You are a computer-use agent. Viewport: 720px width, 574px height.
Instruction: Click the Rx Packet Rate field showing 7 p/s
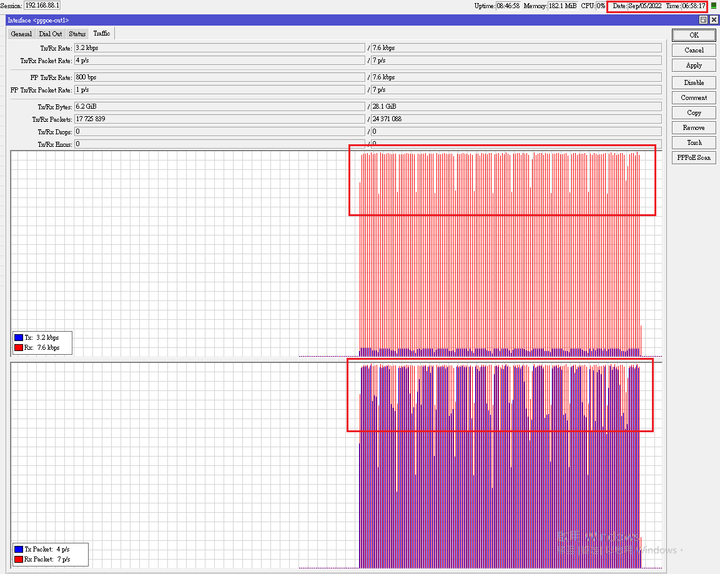pos(516,61)
